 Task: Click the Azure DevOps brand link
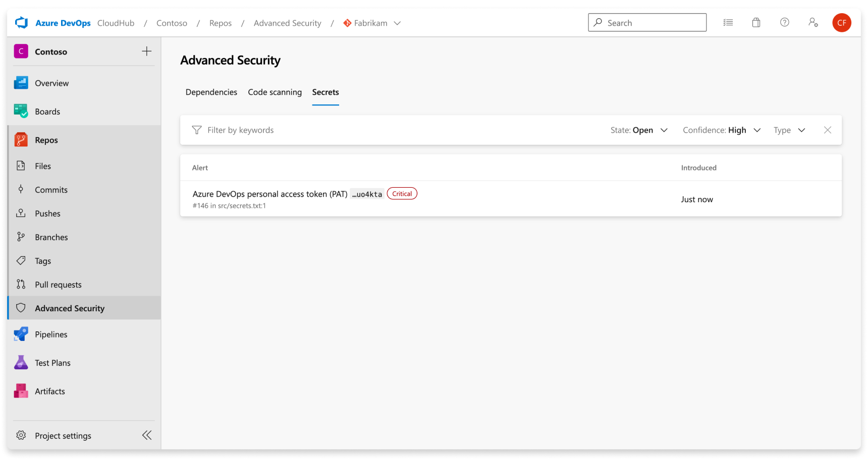pos(63,23)
